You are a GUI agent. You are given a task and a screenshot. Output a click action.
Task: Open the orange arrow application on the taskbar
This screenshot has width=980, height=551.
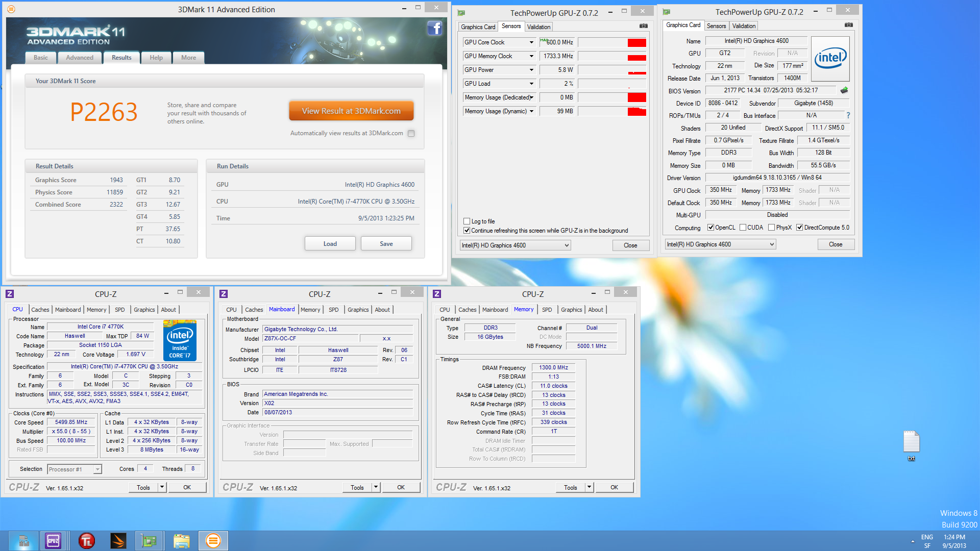(118, 541)
